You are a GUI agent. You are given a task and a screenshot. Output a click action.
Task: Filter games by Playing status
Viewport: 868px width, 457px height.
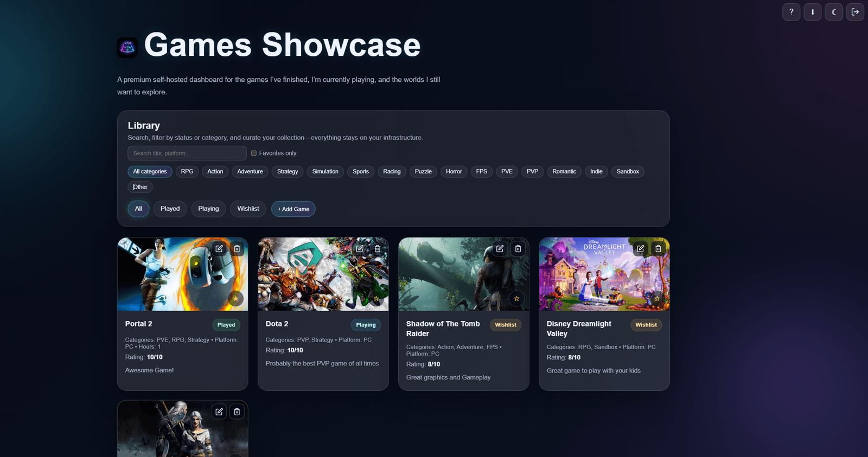(208, 209)
